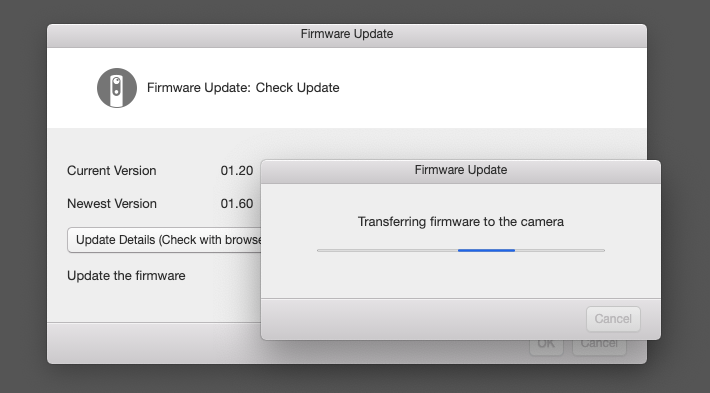Screen dimensions: 710x393
Task: Click the "Update the firmware" text
Action: tap(126, 276)
